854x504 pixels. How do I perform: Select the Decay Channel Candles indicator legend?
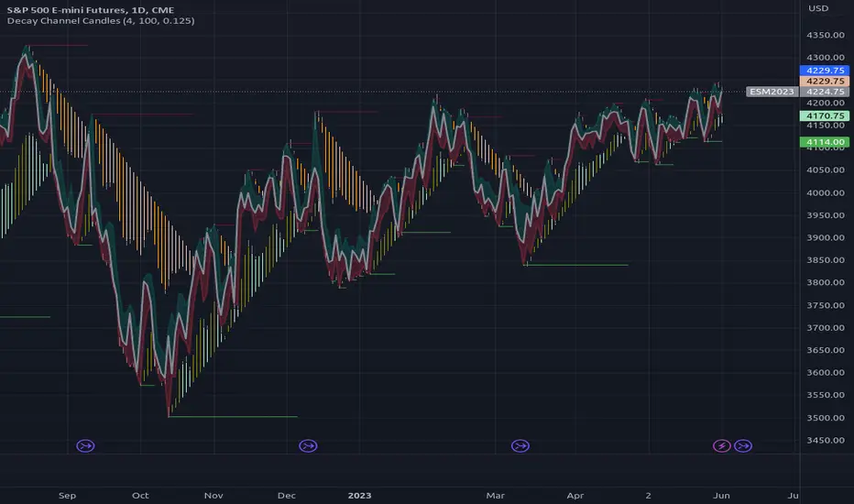(x=101, y=21)
